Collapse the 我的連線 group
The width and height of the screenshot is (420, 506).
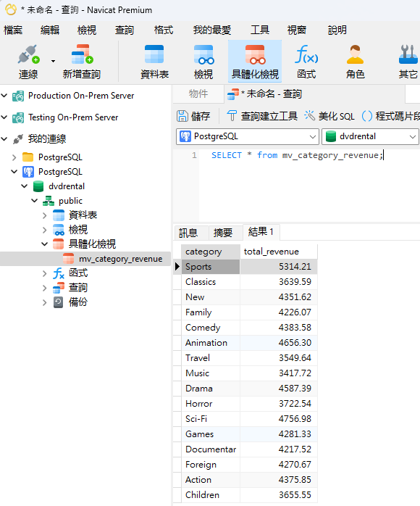tap(4, 138)
